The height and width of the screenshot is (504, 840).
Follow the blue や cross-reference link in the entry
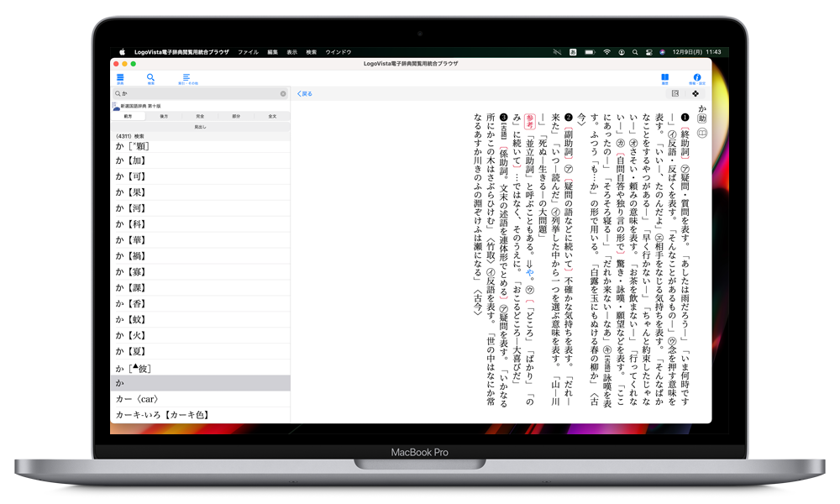point(530,273)
